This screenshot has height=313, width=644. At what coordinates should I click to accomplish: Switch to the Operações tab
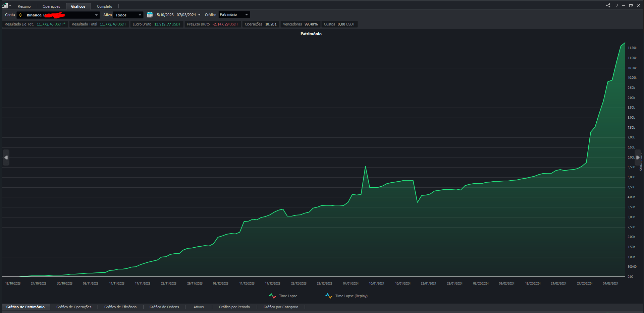(51, 6)
